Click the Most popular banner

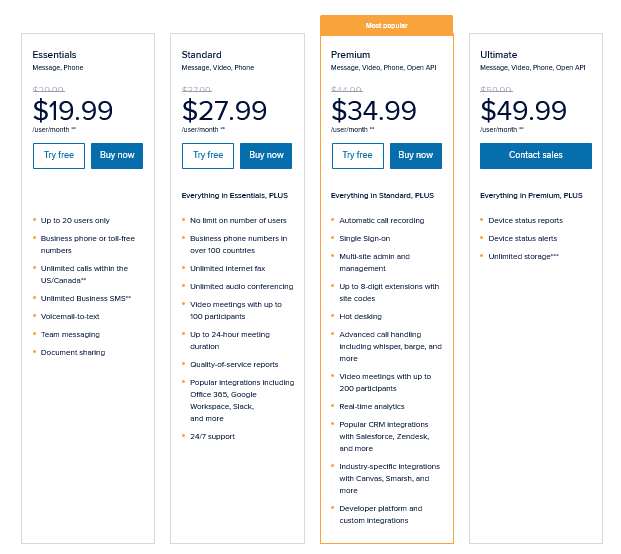[x=386, y=25]
